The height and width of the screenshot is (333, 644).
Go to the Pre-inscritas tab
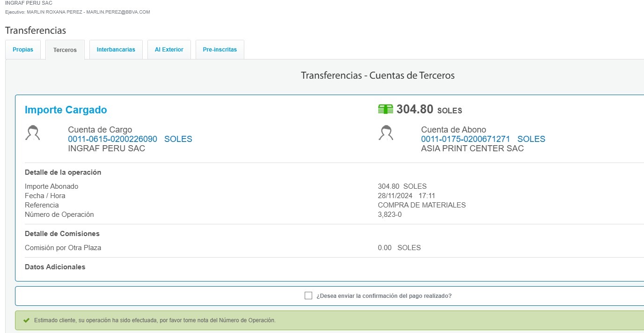point(220,50)
